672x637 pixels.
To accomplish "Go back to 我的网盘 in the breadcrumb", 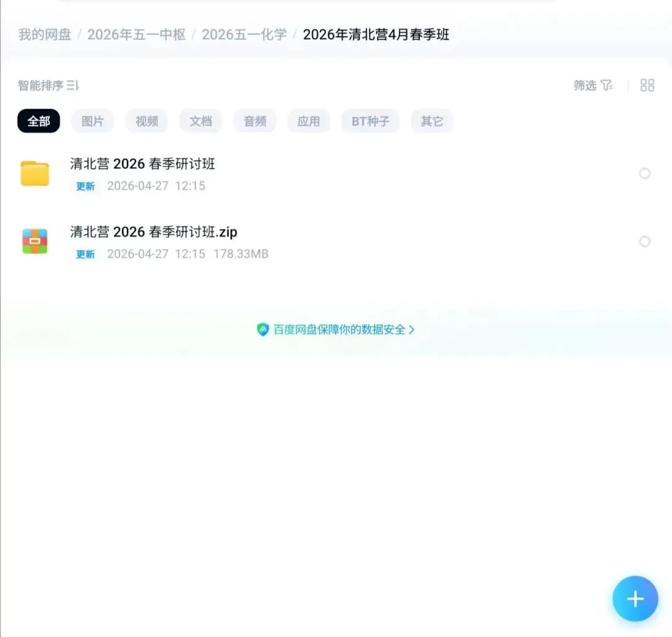I will pyautogui.click(x=44, y=35).
